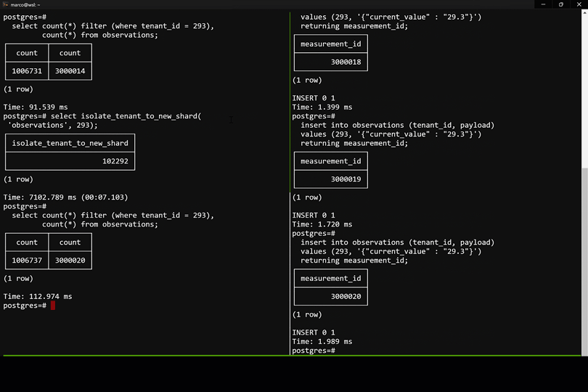Click the count value 1006737
This screenshot has width=588, height=392.
tap(27, 261)
